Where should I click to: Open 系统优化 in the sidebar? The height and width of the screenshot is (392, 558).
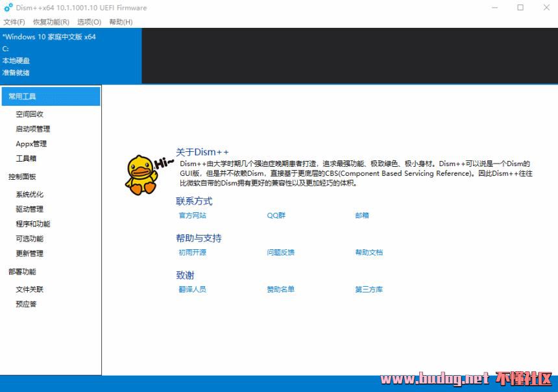(x=29, y=195)
